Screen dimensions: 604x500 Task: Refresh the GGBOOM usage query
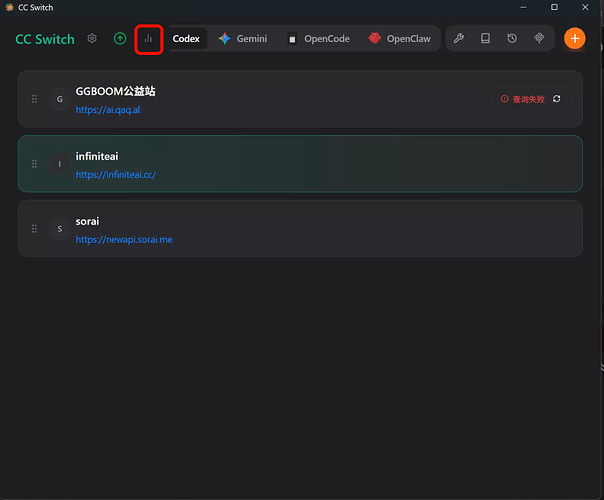pos(557,99)
